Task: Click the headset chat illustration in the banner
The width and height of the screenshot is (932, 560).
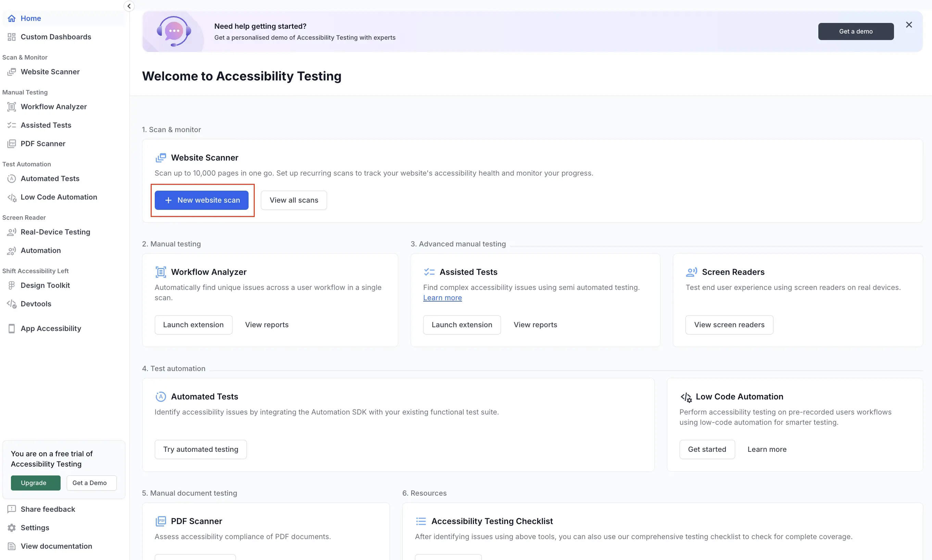Action: point(174,31)
